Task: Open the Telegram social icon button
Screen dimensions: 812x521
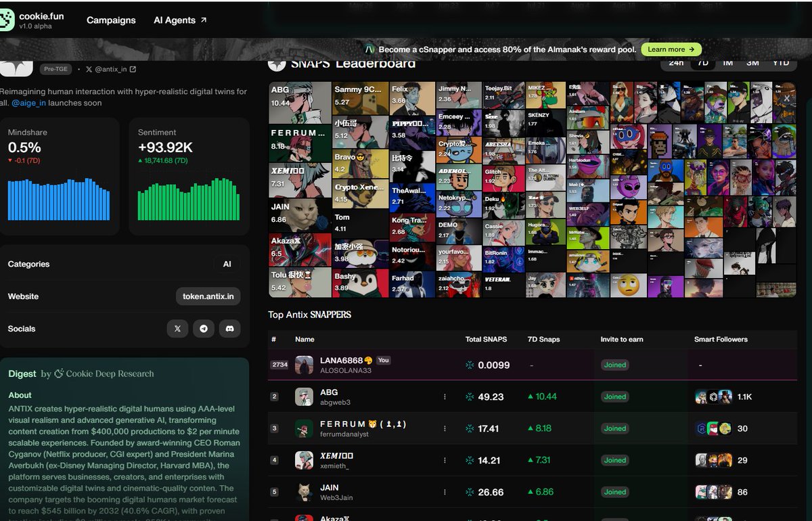Action: coord(204,329)
